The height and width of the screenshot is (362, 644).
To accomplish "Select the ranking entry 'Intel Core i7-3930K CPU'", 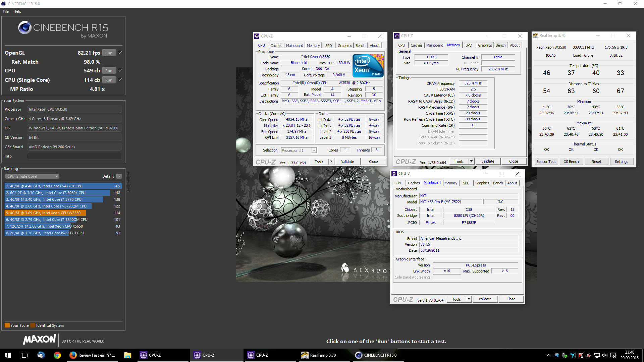I will [x=63, y=193].
